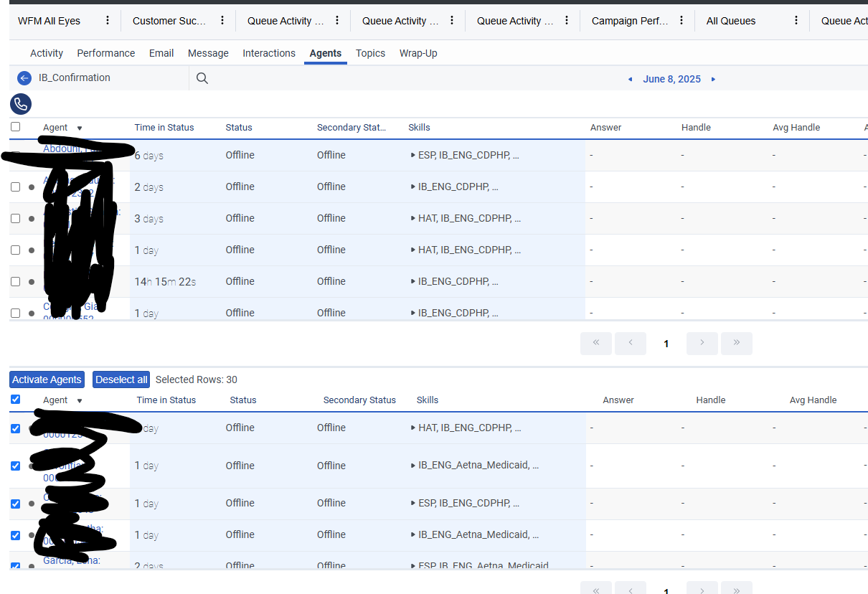Open kebab menu on All Queues tab
868x594 pixels.
[x=796, y=20]
